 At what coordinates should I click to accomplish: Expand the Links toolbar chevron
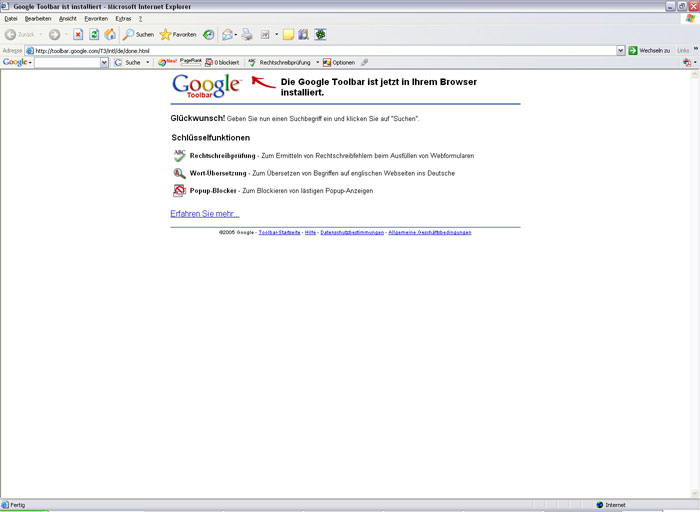tap(696, 49)
